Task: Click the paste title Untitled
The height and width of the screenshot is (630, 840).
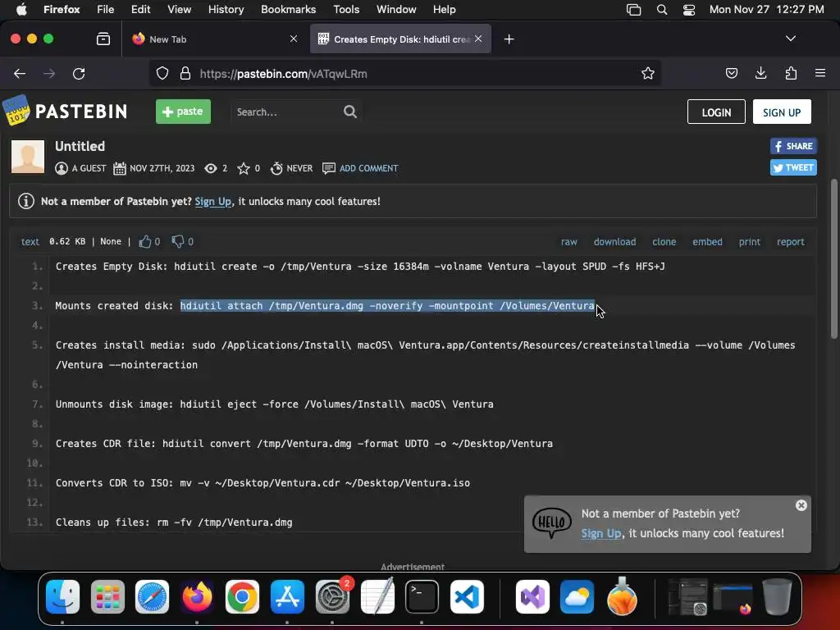Action: (80, 146)
